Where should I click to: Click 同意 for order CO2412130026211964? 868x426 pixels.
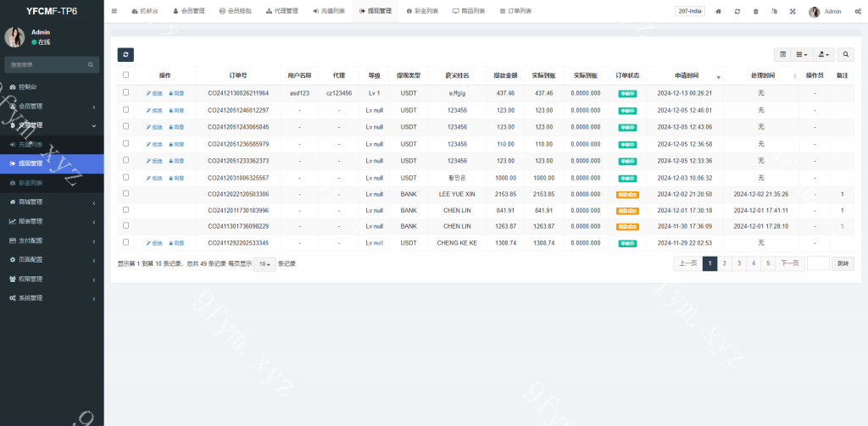176,93
